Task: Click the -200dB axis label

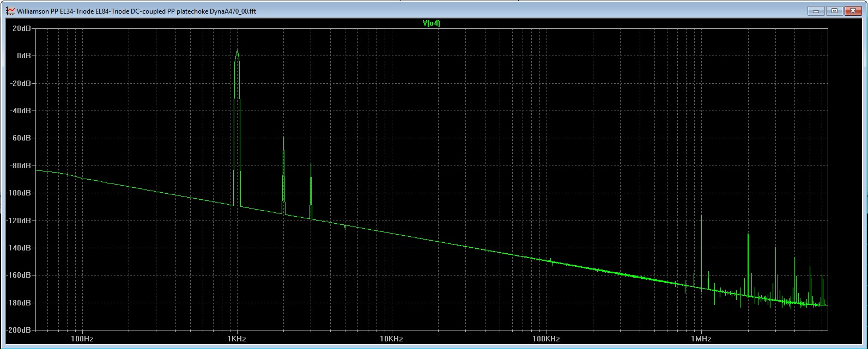Action: pos(19,330)
